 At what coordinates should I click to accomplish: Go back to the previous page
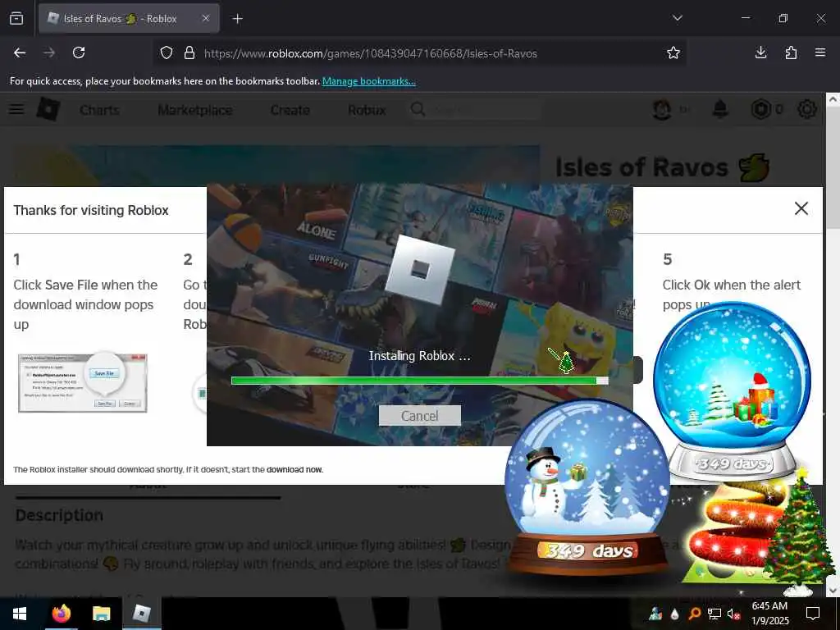pyautogui.click(x=20, y=52)
